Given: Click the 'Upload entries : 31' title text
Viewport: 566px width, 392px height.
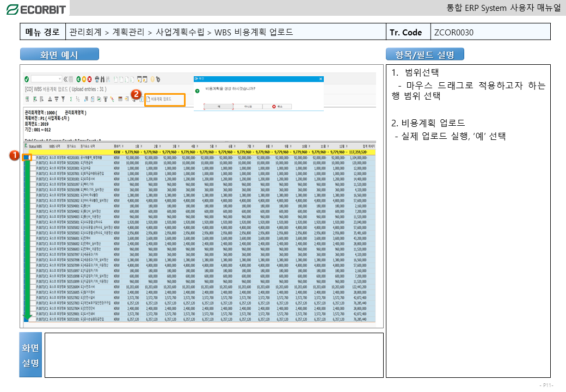Looking at the screenshot, I should tap(88, 89).
